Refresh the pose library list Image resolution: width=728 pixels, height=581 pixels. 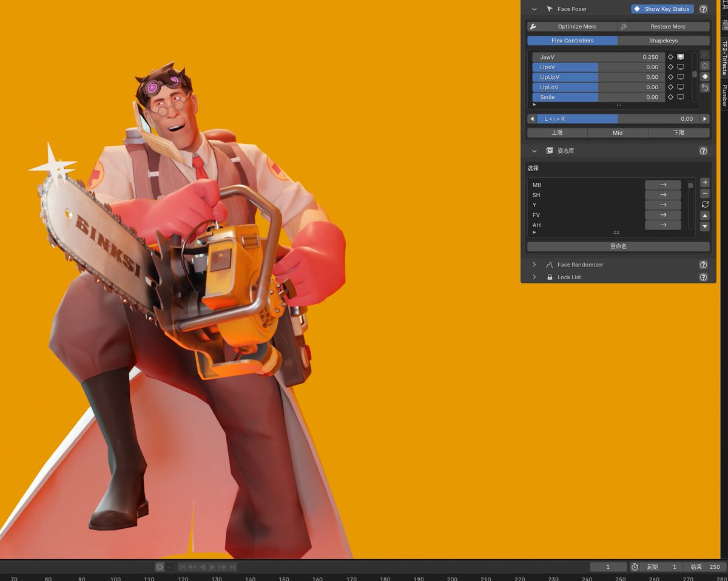coord(705,205)
